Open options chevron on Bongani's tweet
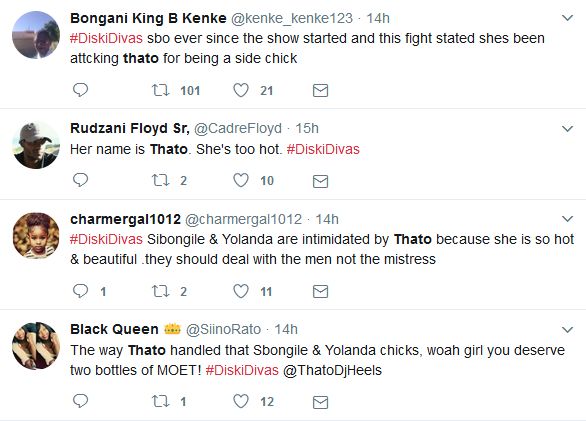 [567, 18]
